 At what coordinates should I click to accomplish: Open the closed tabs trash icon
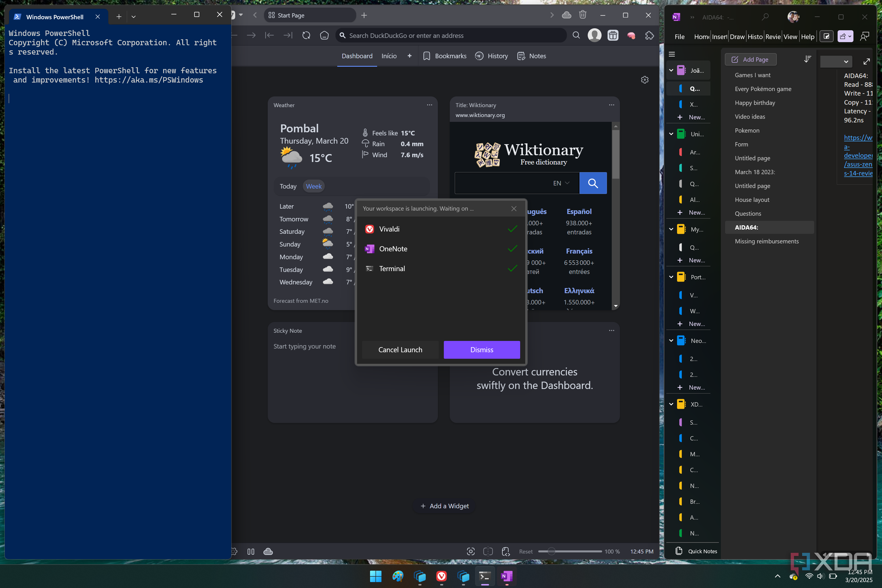click(583, 15)
